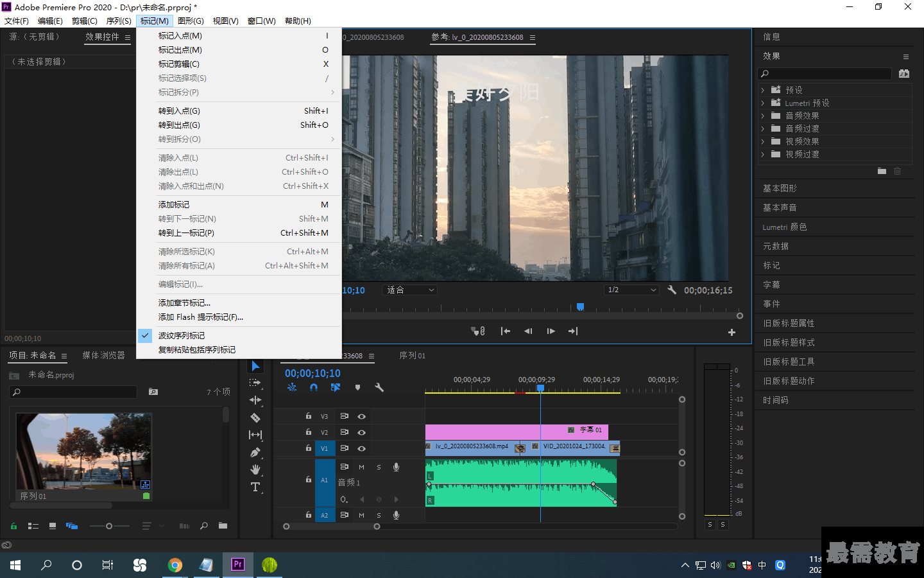Toggle linked selection in timeline
The height and width of the screenshot is (578, 924).
click(x=335, y=387)
